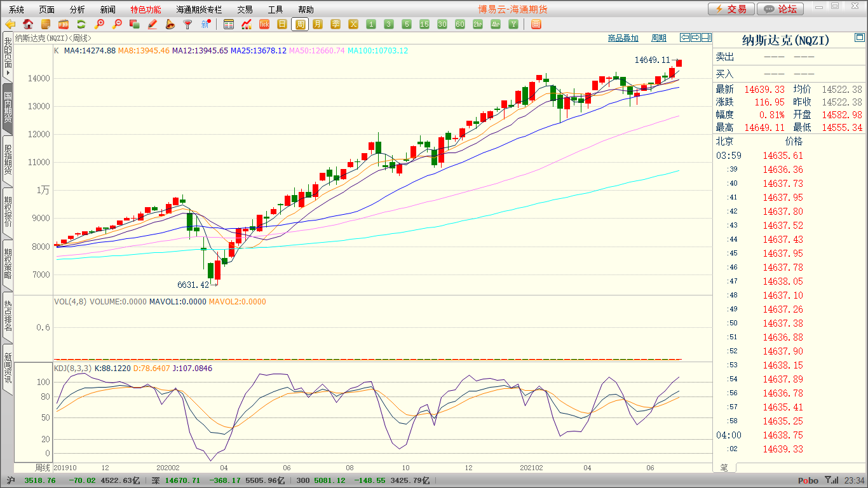Click the green refresh arrows icon
The width and height of the screenshot is (868, 488).
[81, 24]
